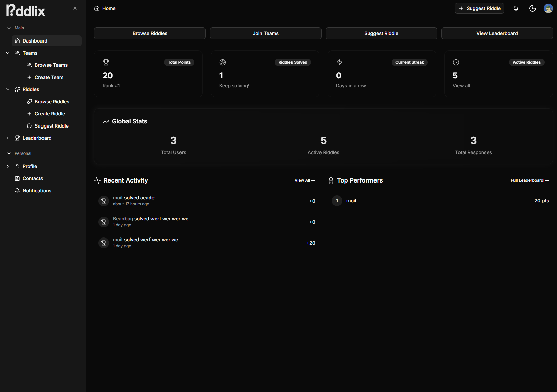Screen dimensions: 557x392
Task: Expand the Leaderboard section chevron
Action: click(8, 138)
